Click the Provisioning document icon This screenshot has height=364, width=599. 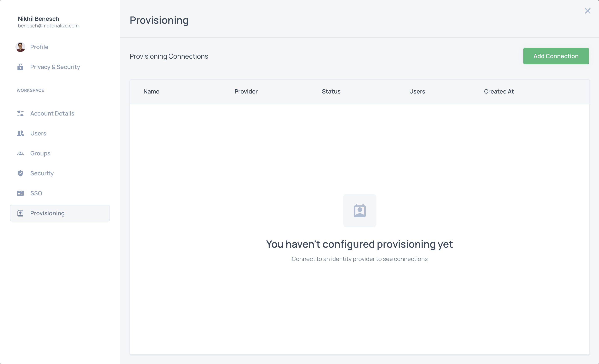[20, 213]
